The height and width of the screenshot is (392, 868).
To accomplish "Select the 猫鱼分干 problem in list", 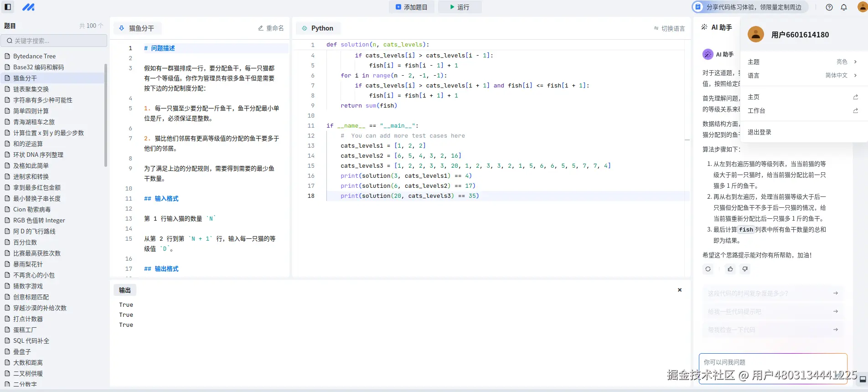I will click(x=52, y=78).
